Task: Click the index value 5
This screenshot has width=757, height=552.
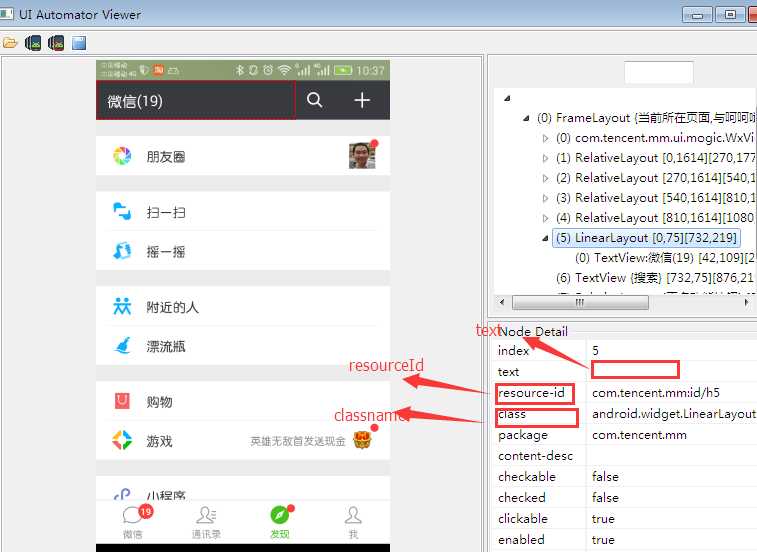Action: click(595, 351)
